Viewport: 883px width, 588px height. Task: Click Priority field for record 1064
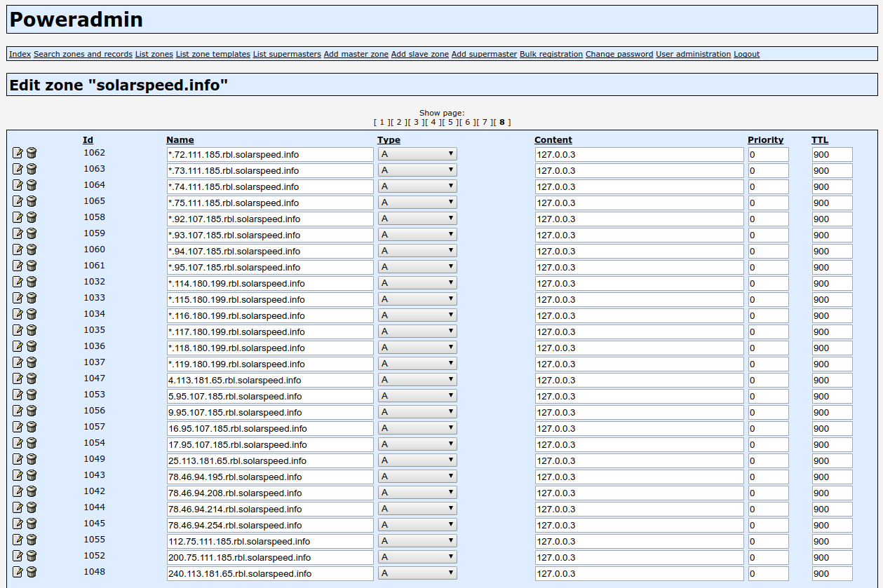click(769, 186)
